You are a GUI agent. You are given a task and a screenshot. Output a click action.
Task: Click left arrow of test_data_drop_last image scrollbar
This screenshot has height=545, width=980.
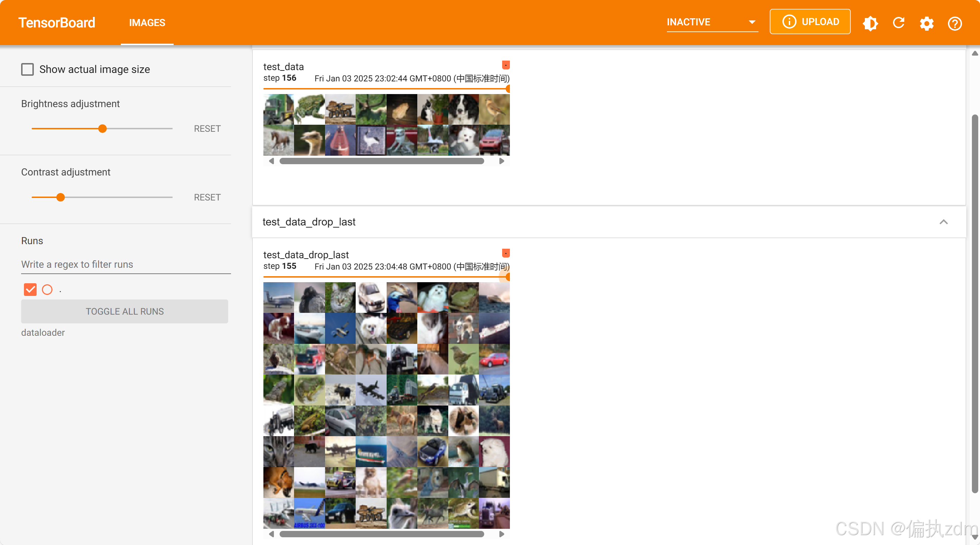click(x=271, y=534)
